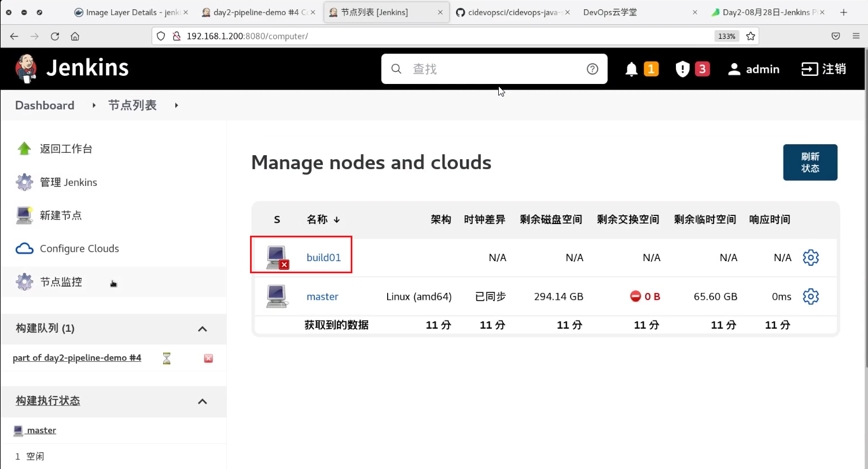Expand the Dashboard breadcrumb arrow
Viewport: 868px width, 469px height.
[94, 105]
